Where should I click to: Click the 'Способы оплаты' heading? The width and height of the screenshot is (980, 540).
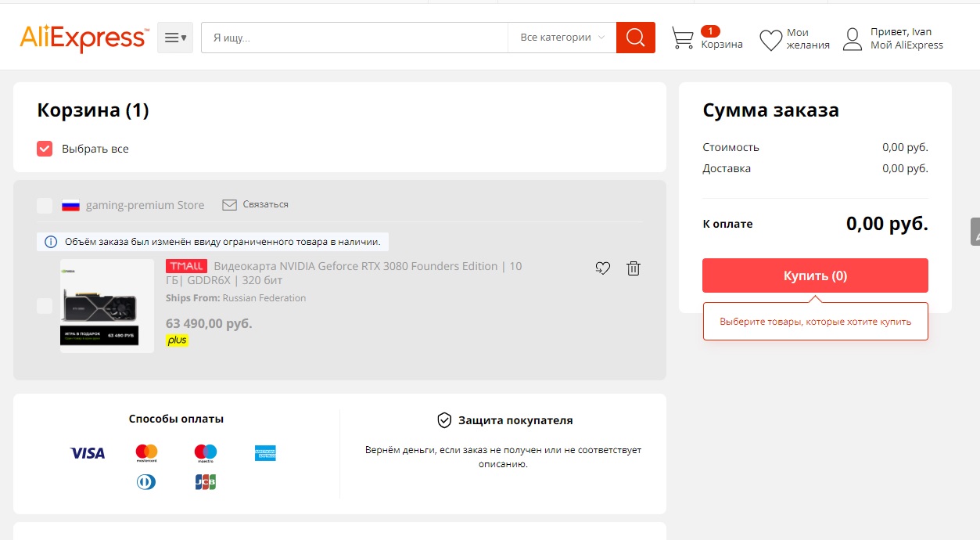(176, 419)
